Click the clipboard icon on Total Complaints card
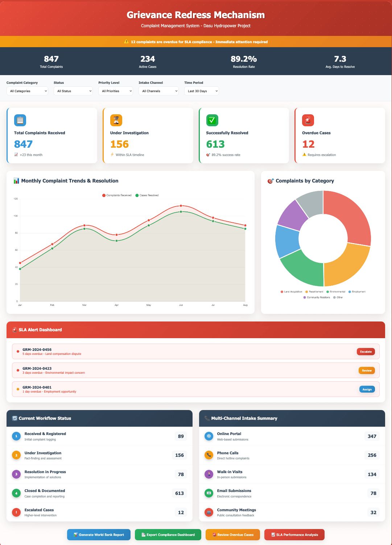 (x=20, y=120)
